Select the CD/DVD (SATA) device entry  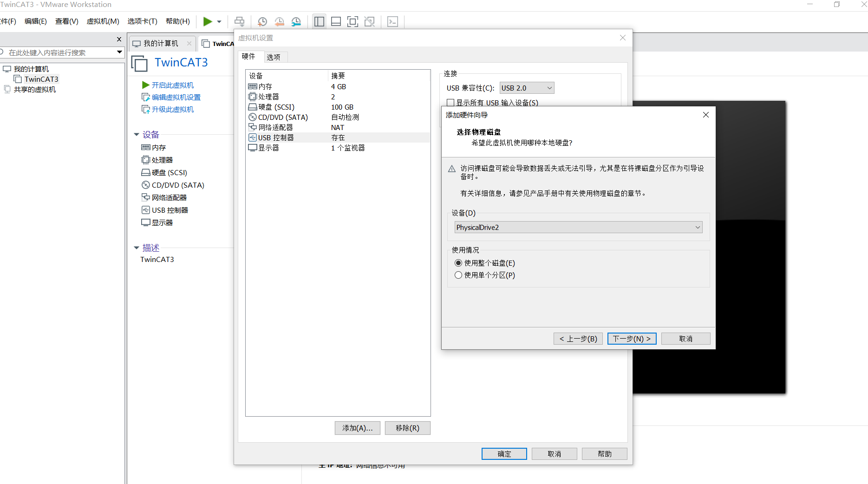(x=283, y=117)
